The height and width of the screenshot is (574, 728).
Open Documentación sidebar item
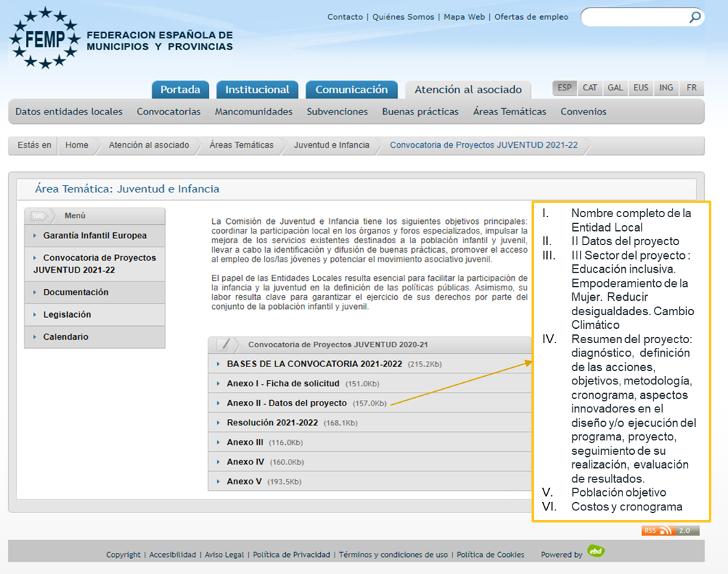click(95, 292)
